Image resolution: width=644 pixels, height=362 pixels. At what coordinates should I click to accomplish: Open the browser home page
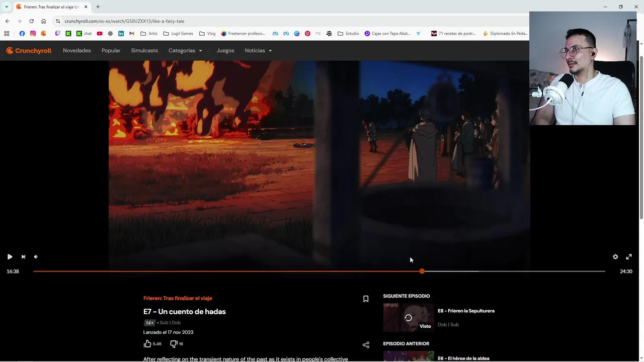pyautogui.click(x=43, y=21)
